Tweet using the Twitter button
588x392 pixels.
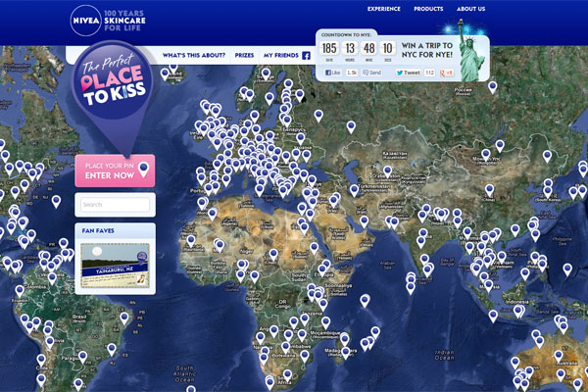tap(410, 73)
